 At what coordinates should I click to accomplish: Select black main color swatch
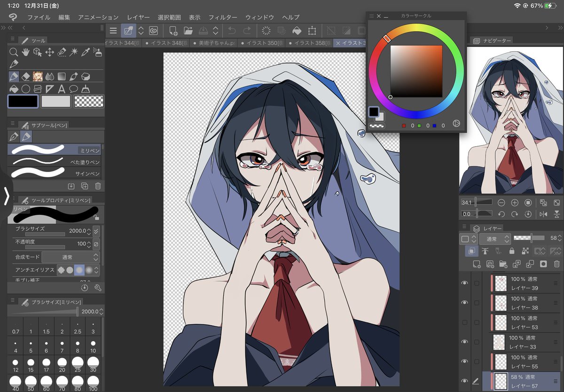(x=23, y=101)
